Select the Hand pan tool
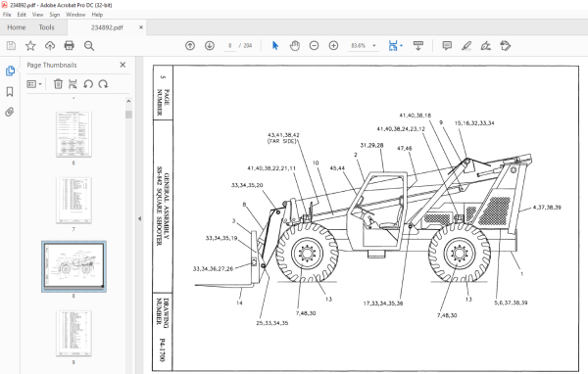Image resolution: width=588 pixels, height=374 pixels. point(295,46)
